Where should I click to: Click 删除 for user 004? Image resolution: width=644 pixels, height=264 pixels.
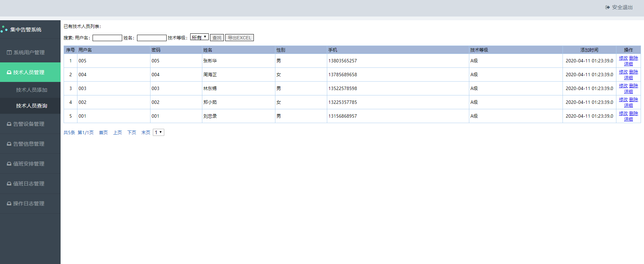click(634, 72)
